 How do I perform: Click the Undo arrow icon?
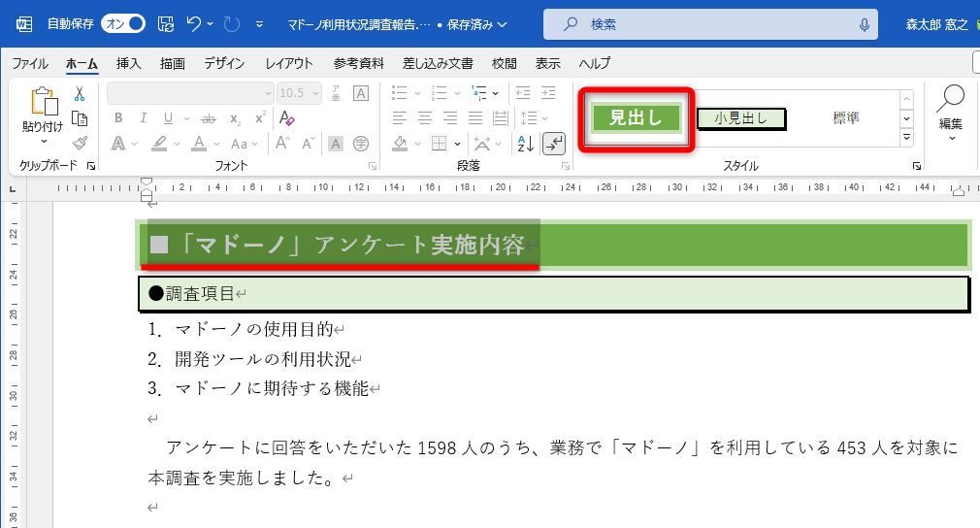coord(194,23)
